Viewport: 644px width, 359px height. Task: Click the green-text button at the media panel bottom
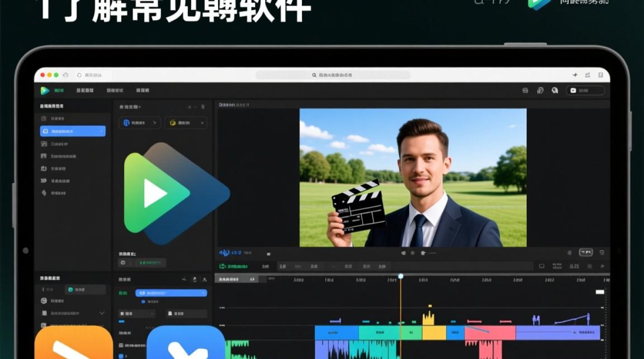tap(150, 263)
